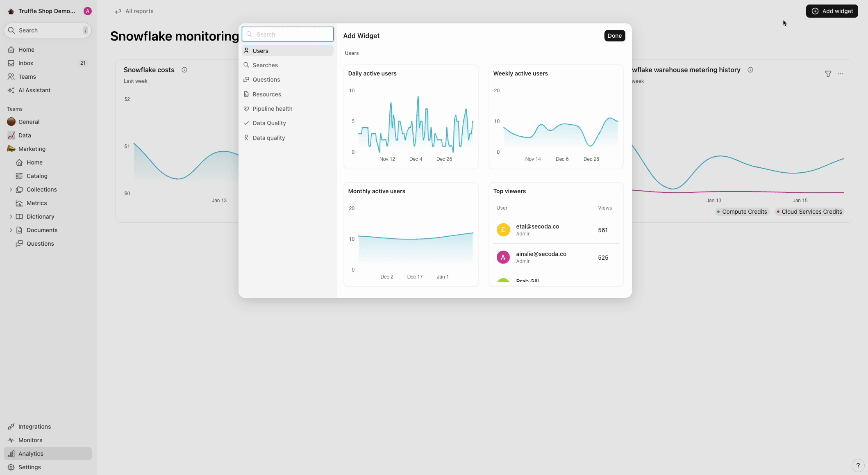Go back via All reports link
The image size is (868, 475).
pos(134,11)
